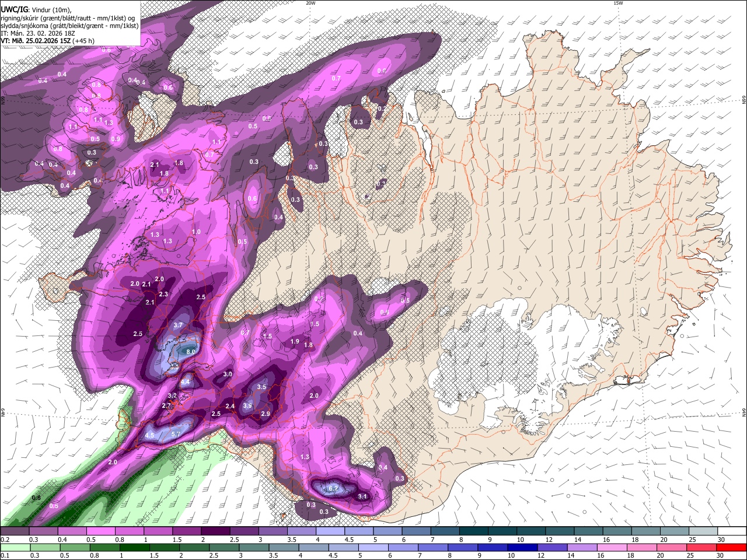This screenshot has width=747, height=560.
Task: Click the 1.9 map value
Action: (295, 341)
